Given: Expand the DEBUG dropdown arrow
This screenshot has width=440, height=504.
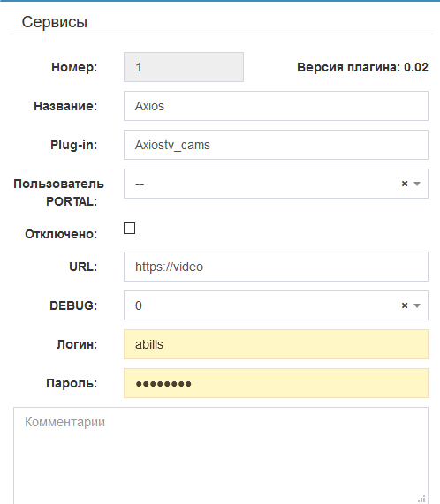Looking at the screenshot, I should [417, 305].
